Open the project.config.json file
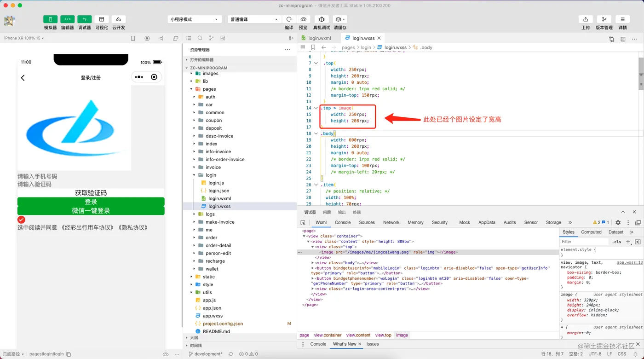 [223, 324]
